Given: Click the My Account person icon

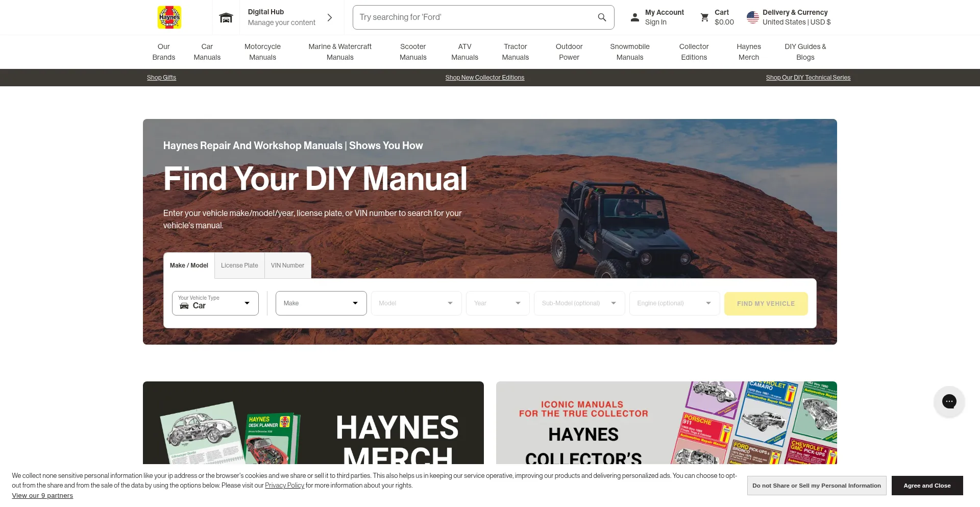Looking at the screenshot, I should tap(634, 17).
